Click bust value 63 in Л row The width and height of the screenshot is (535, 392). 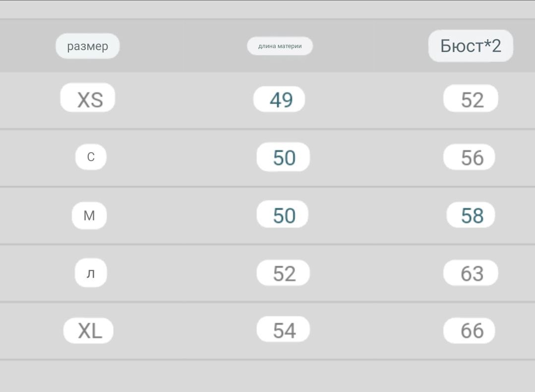(x=471, y=273)
